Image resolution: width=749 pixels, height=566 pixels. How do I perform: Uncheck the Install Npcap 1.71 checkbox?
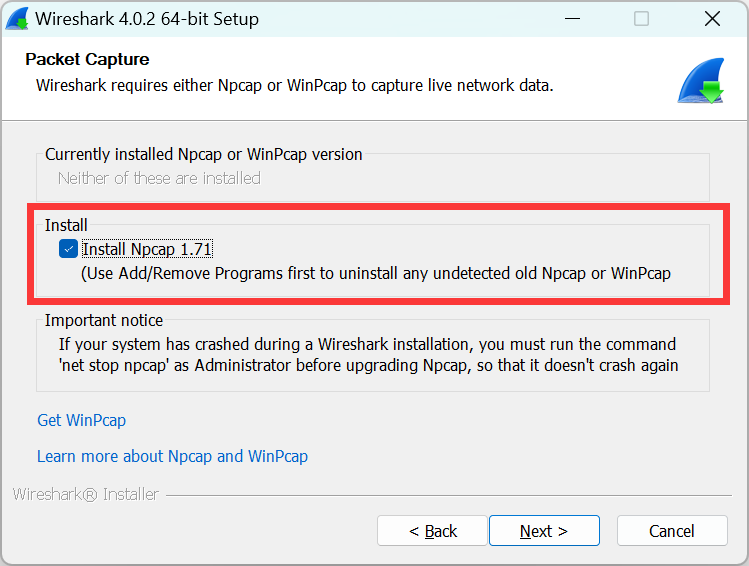click(x=68, y=249)
